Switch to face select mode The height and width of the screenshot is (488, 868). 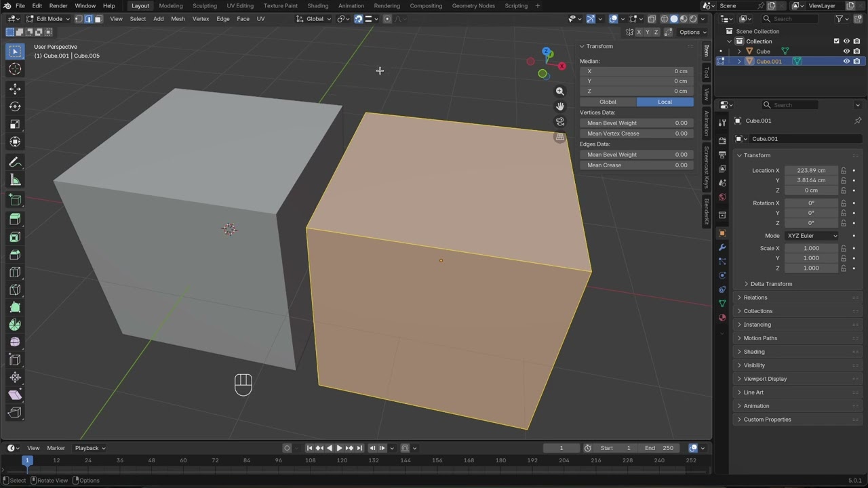(98, 19)
